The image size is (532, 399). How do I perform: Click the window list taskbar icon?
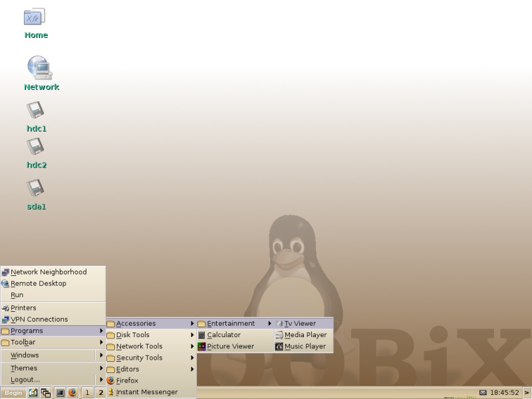click(46, 393)
